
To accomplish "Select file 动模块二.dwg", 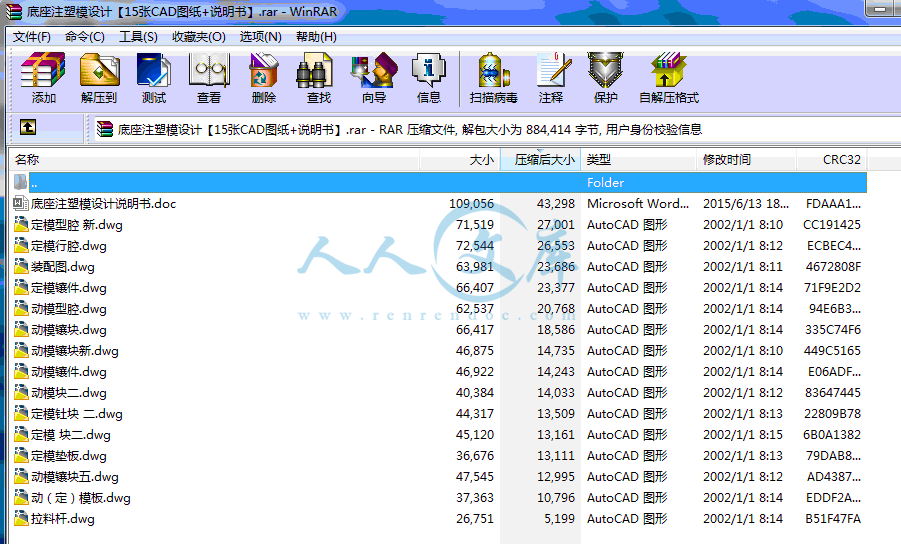I will (69, 393).
